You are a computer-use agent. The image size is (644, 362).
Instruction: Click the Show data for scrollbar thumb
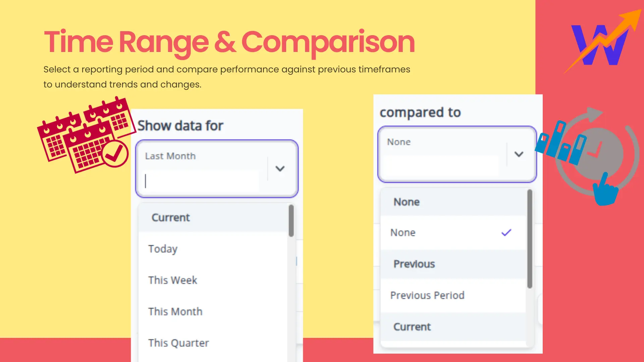pyautogui.click(x=291, y=221)
